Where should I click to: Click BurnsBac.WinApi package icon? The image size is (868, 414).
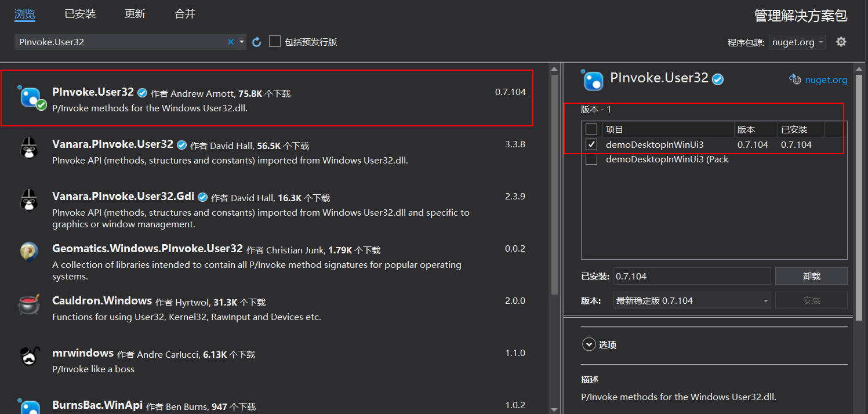pyautogui.click(x=29, y=406)
